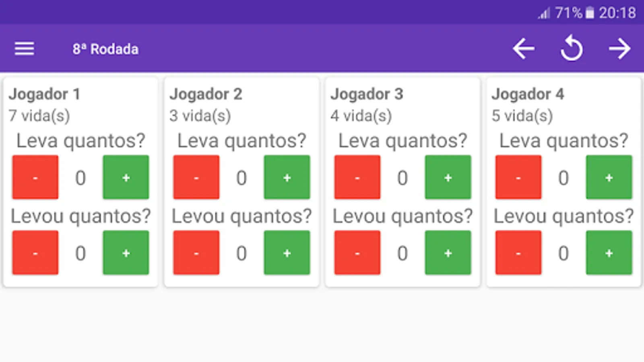Advance to next round with forward arrow
644x362 pixels.
point(620,48)
